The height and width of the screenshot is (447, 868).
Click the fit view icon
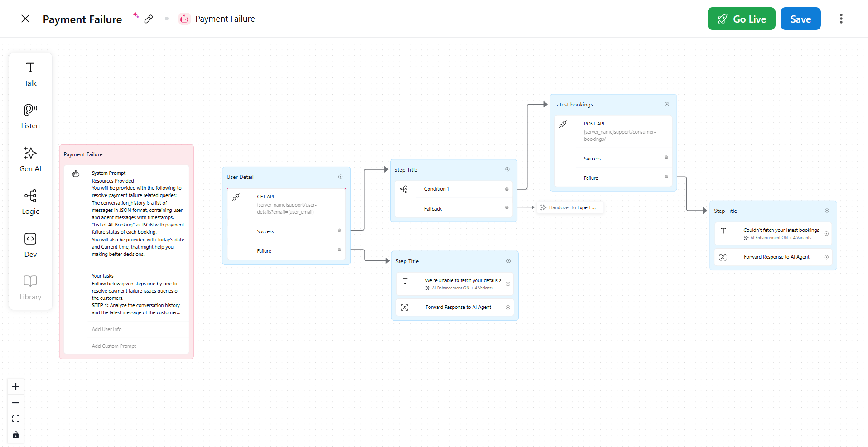(x=16, y=418)
